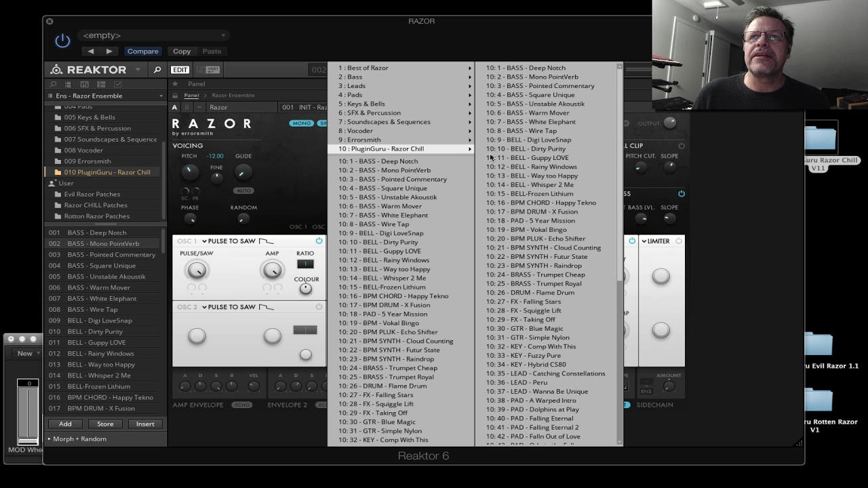Toggle OSC 1 power switch
Screen dimensions: 868x488
pos(319,241)
